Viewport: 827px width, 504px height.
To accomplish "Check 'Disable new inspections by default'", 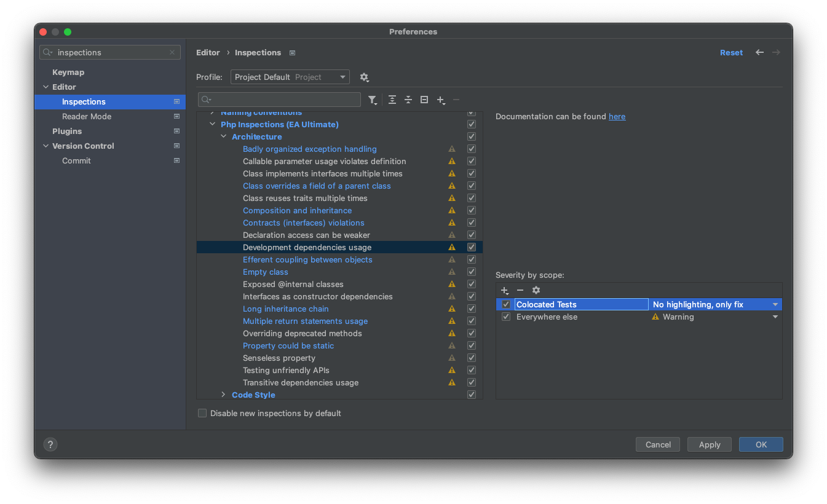I will click(x=202, y=413).
